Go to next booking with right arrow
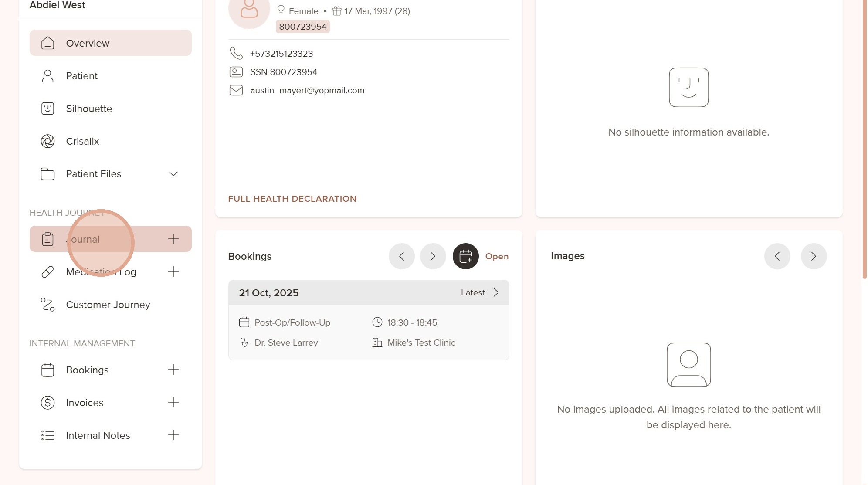Image resolution: width=868 pixels, height=485 pixels. [433, 256]
